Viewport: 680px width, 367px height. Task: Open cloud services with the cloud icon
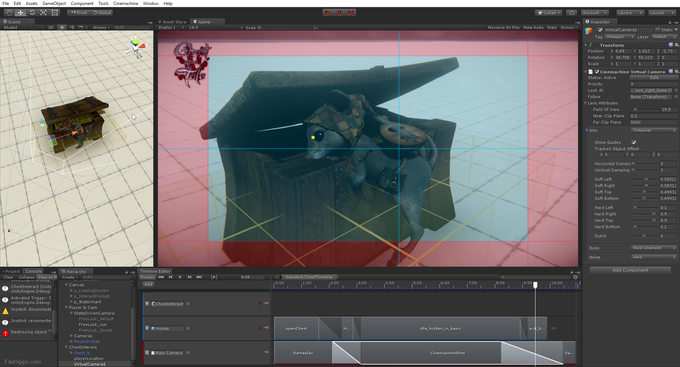tap(572, 13)
